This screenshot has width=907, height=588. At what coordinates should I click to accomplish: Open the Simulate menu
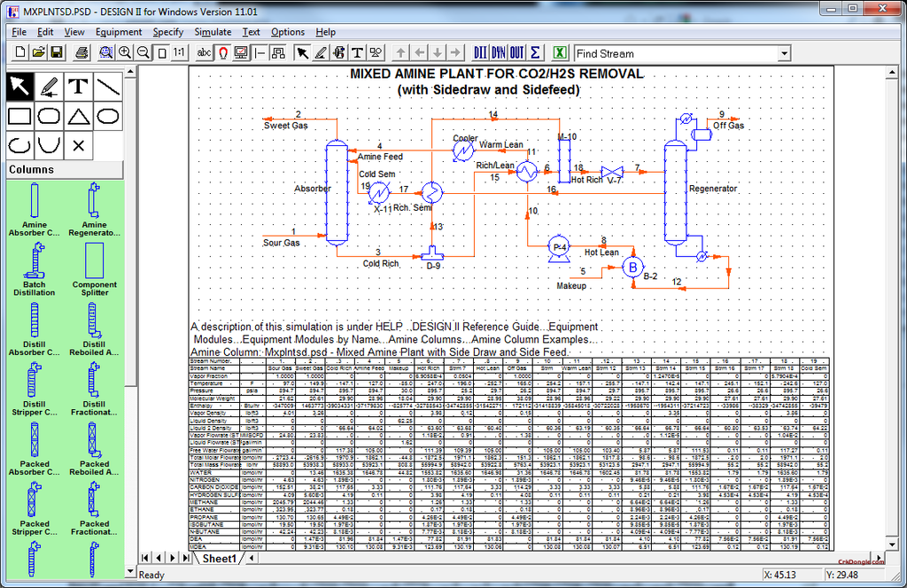[x=213, y=32]
